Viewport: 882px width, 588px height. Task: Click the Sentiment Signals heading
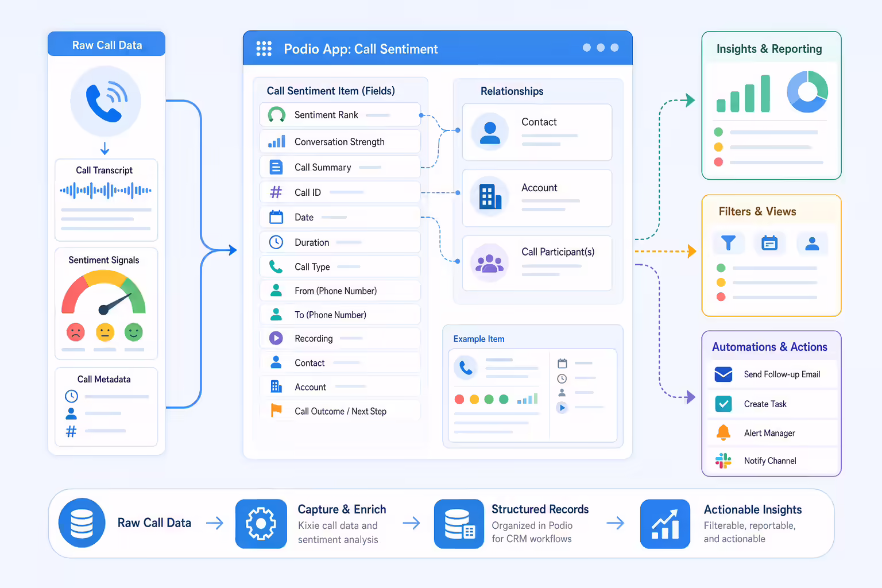tap(104, 260)
